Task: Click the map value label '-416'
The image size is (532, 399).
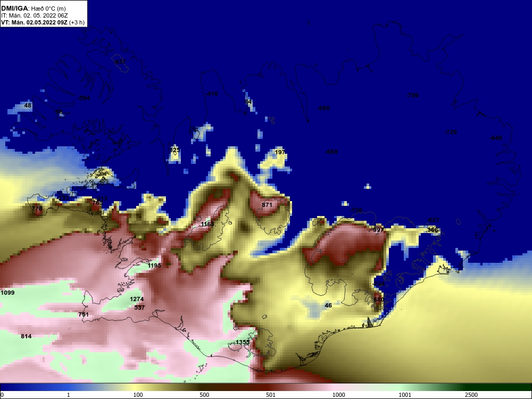Action: [x=212, y=94]
